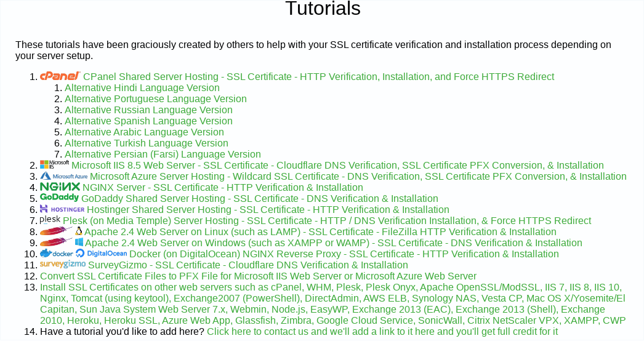This screenshot has width=644, height=341.
Task: Open Alternative Portuguese Language Version
Action: 156,99
